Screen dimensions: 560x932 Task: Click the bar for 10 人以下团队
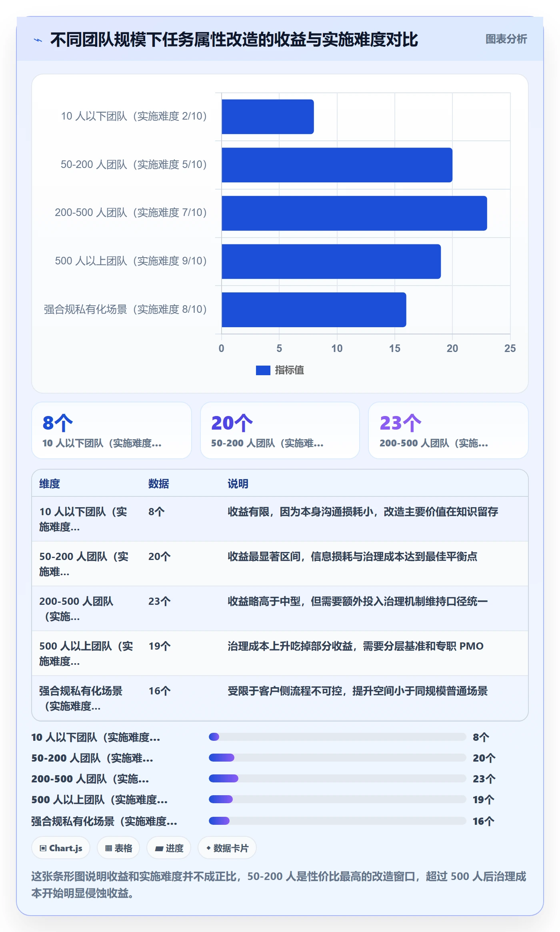(x=268, y=116)
